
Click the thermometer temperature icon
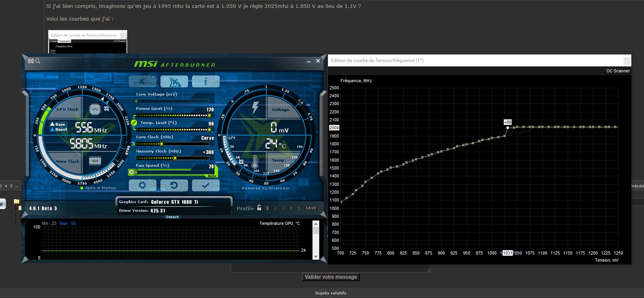tap(255, 162)
